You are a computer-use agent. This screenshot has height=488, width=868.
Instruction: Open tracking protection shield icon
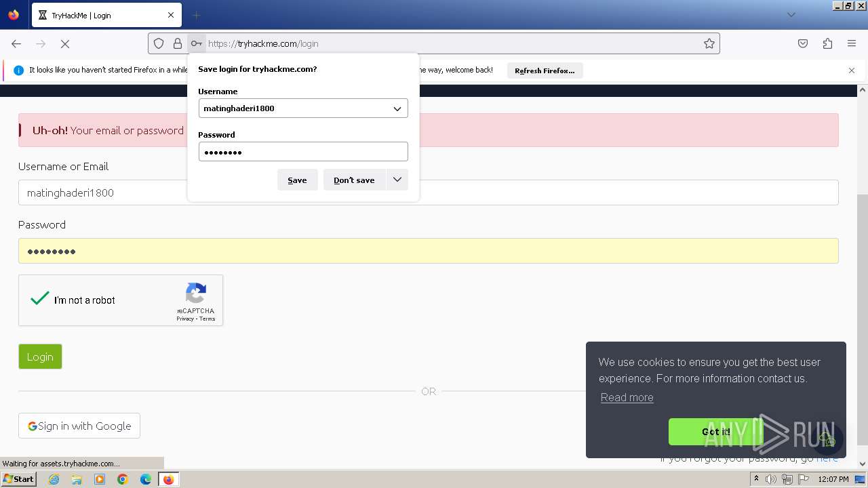tap(159, 43)
